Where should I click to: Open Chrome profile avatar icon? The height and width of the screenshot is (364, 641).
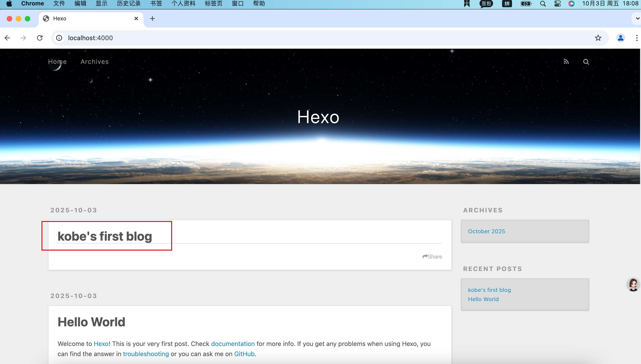[x=620, y=38]
